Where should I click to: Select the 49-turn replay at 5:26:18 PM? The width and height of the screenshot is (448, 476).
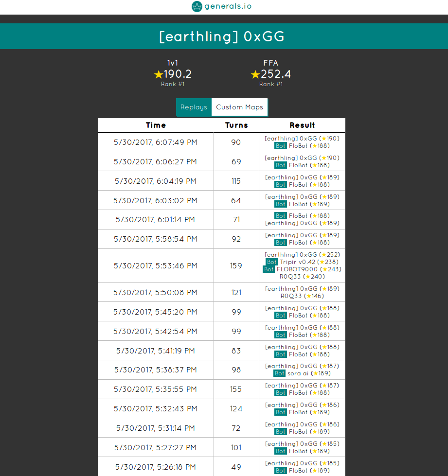156,467
